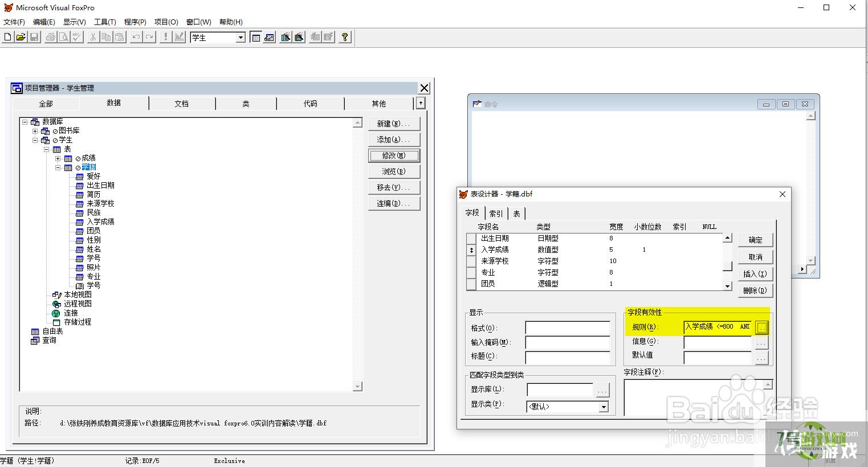Click the Copy toolbar icon
The image size is (868, 467).
click(106, 37)
